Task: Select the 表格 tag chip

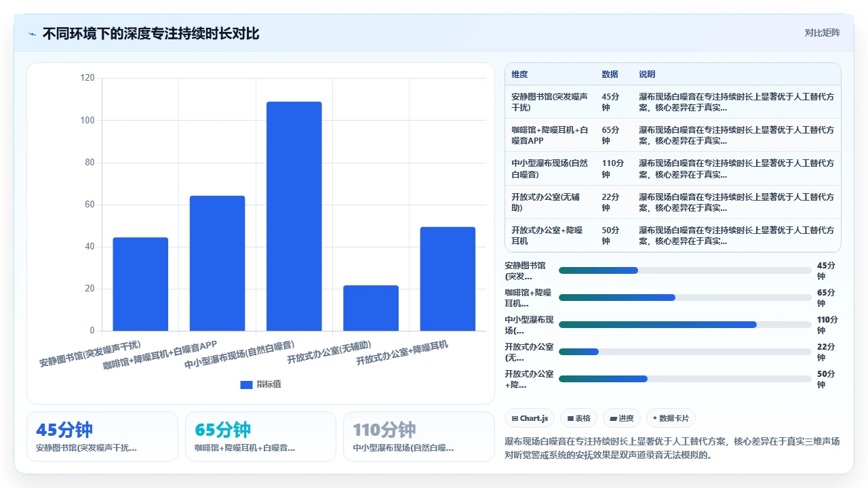Action: click(x=578, y=418)
